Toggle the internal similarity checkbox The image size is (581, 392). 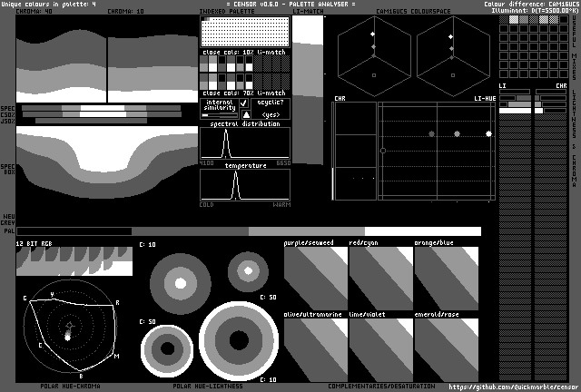(244, 104)
